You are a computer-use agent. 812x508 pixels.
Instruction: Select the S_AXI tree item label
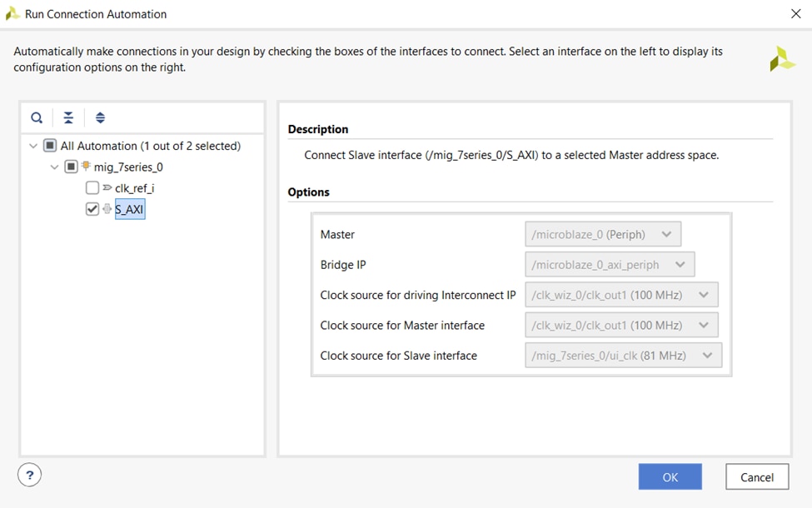129,209
